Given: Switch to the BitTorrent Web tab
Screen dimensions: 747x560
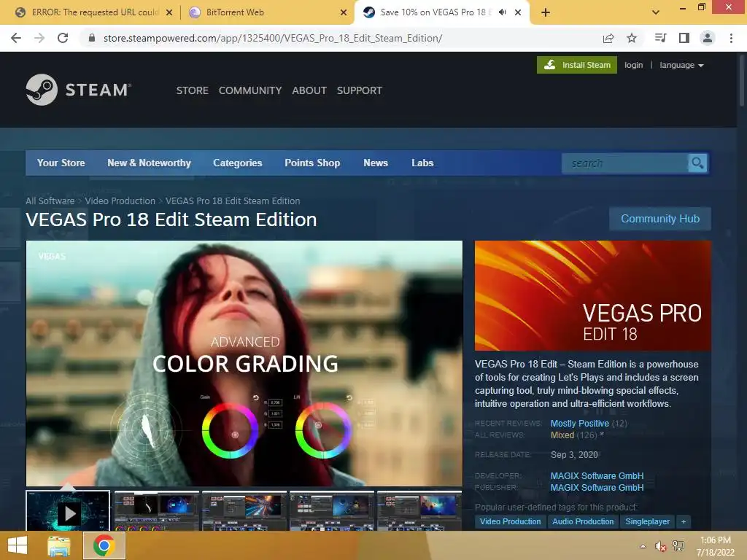Looking at the screenshot, I should pyautogui.click(x=267, y=12).
